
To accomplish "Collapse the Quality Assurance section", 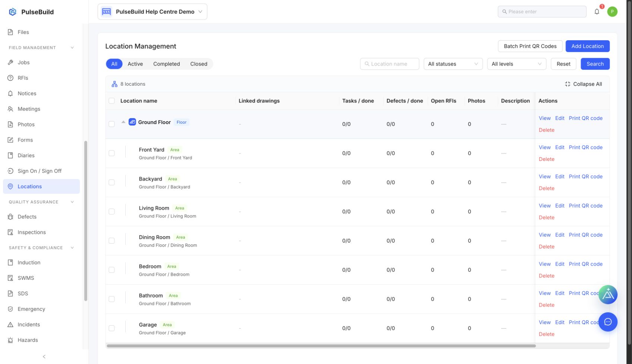I will [72, 202].
